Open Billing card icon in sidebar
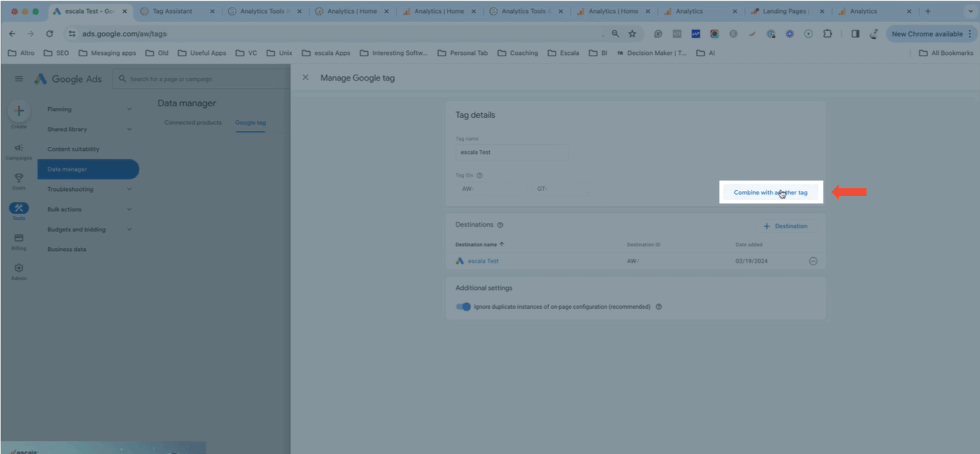The image size is (980, 454). (x=19, y=238)
